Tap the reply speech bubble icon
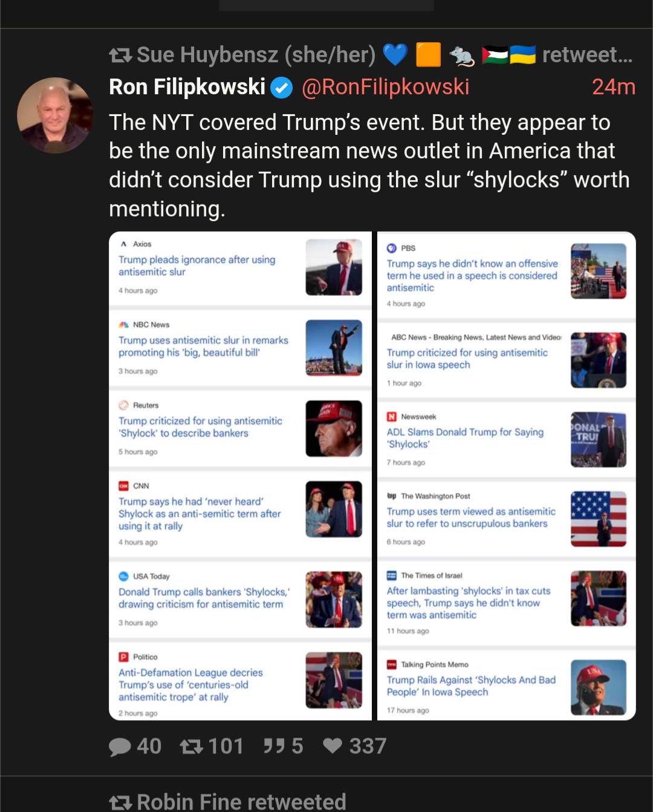The width and height of the screenshot is (653, 812). click(120, 747)
